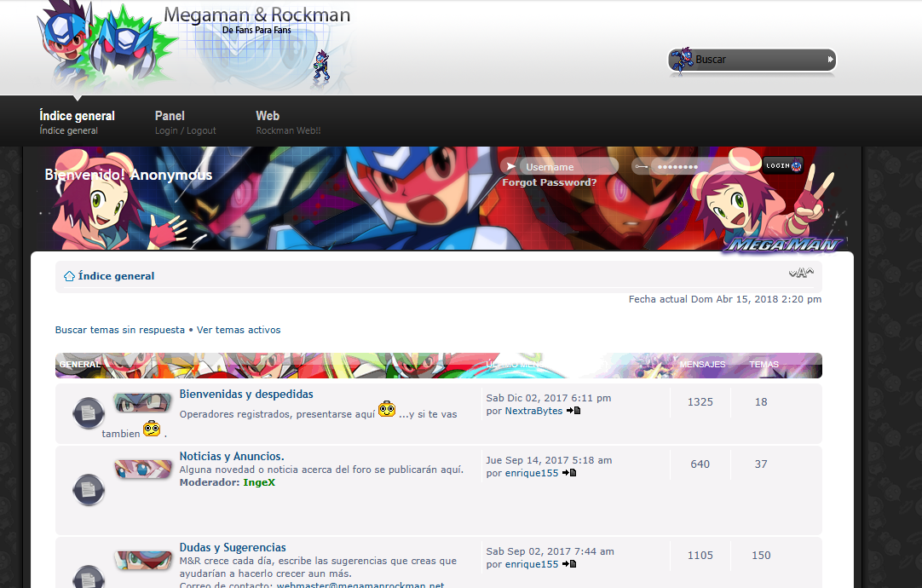Click the forum status icon for Bienvenidas y despedidas
Image resolution: width=922 pixels, height=588 pixels.
point(88,412)
